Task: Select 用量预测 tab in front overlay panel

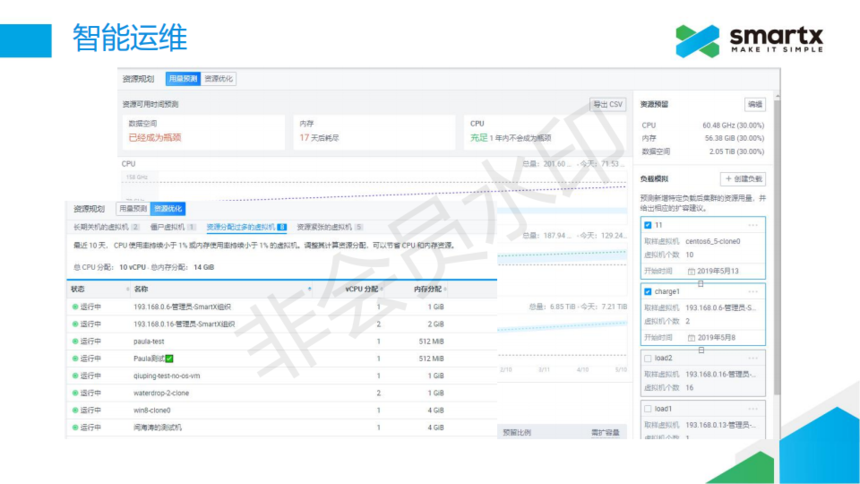Action: pyautogui.click(x=133, y=209)
